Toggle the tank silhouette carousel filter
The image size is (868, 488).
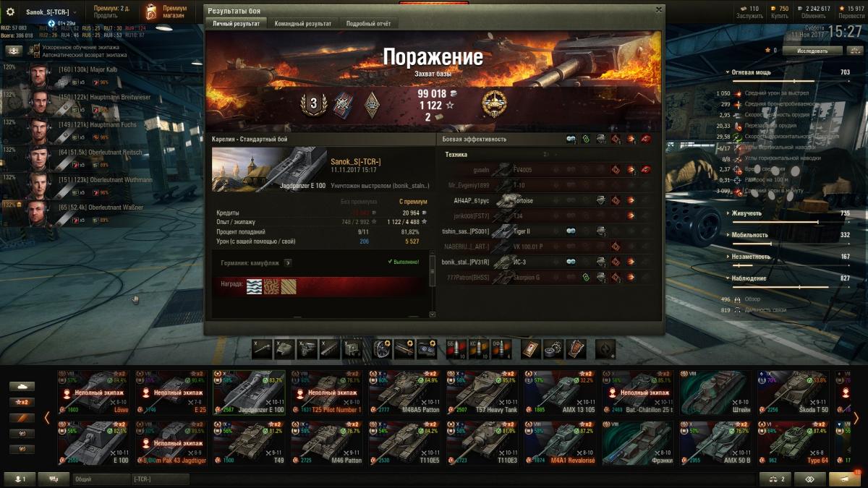(22, 386)
